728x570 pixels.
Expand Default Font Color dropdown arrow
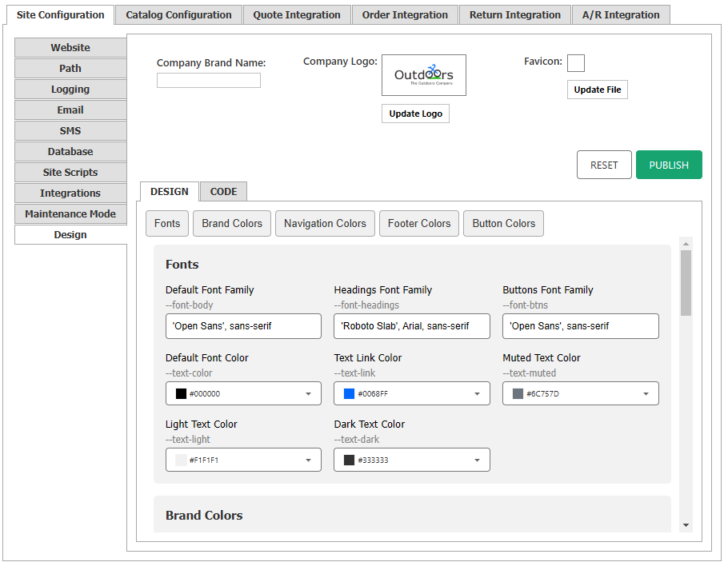pos(308,394)
